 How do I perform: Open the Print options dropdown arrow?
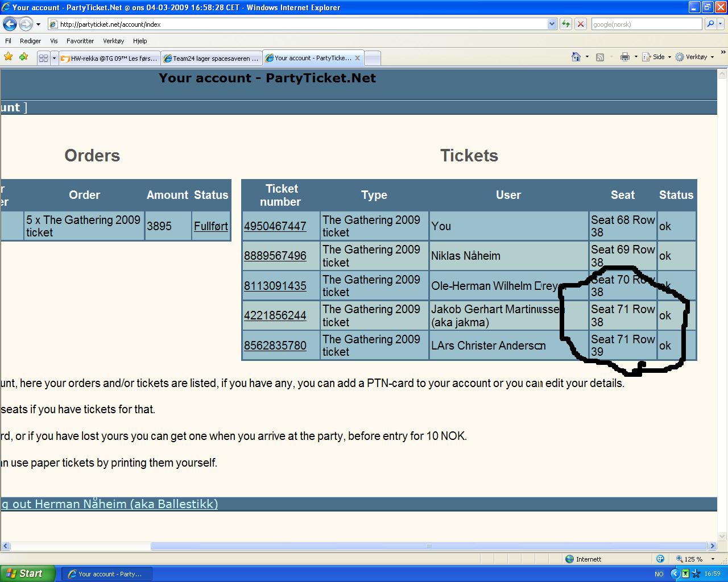point(636,57)
